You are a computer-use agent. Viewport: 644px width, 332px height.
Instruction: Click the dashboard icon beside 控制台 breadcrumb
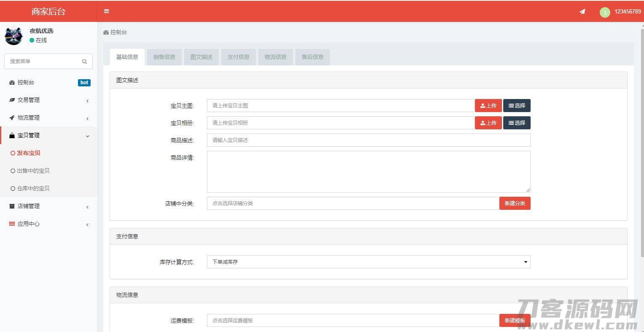[106, 32]
